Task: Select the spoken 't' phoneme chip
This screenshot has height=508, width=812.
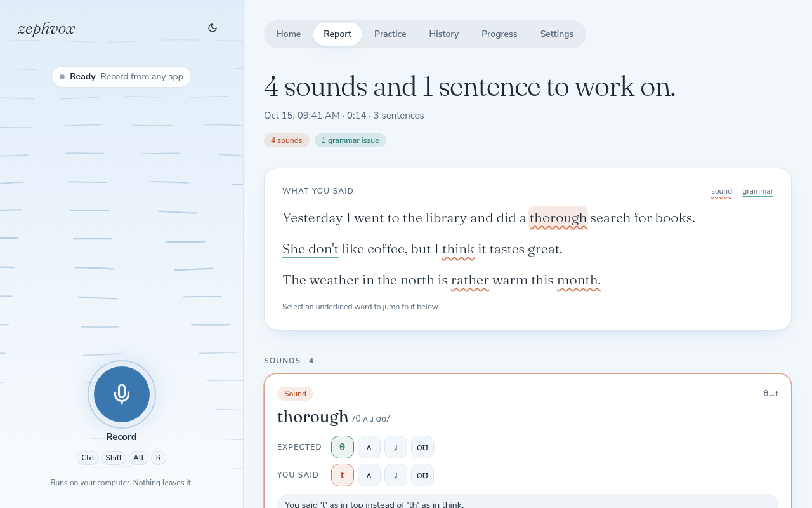Action: point(343,475)
